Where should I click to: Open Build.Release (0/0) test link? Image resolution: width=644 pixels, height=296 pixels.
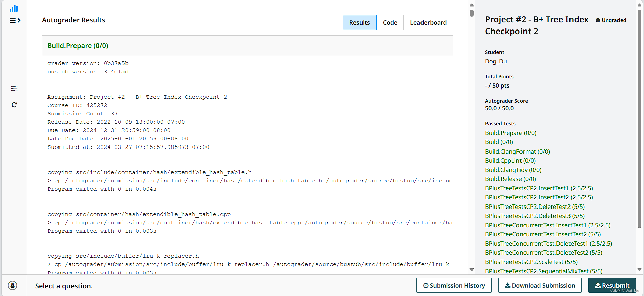click(x=510, y=179)
